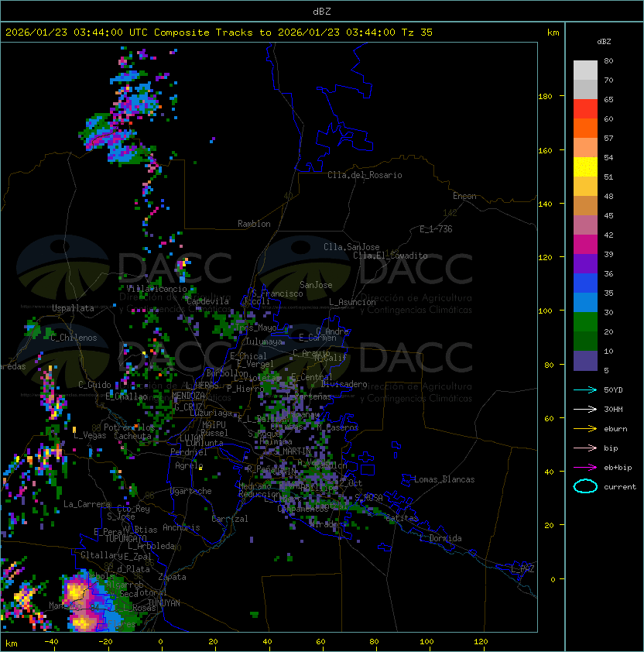Screen dimensions: 644x652
Task: Click the -40 km horizontal axis tick
Action: click(51, 642)
